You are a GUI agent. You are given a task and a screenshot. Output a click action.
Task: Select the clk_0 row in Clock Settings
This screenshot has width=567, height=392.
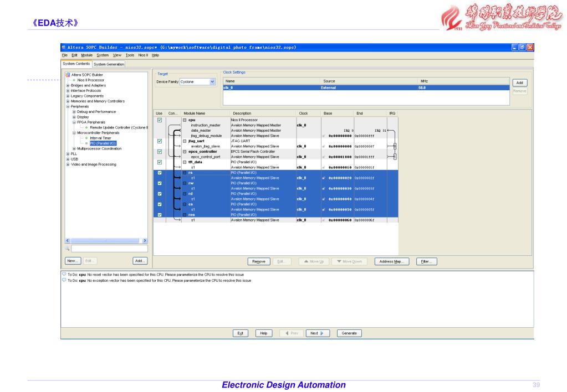366,88
